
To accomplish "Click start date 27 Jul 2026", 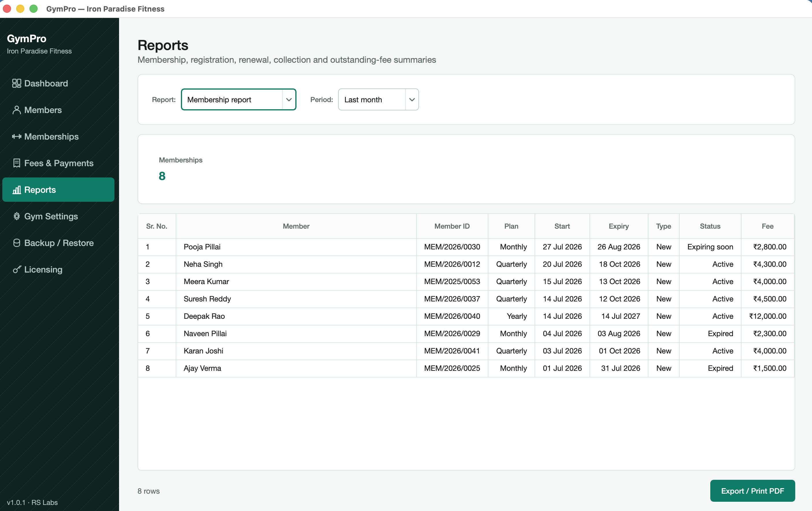I will pos(562,247).
